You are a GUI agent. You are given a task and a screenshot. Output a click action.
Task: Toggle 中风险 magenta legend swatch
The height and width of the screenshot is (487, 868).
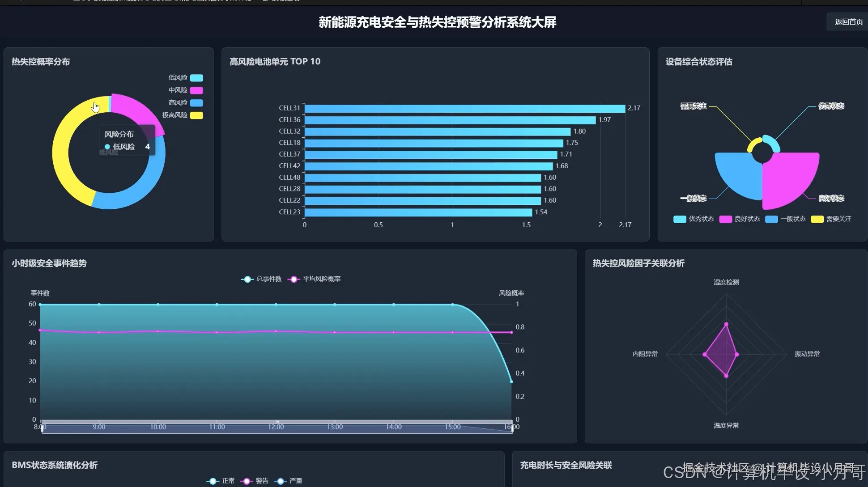click(196, 90)
